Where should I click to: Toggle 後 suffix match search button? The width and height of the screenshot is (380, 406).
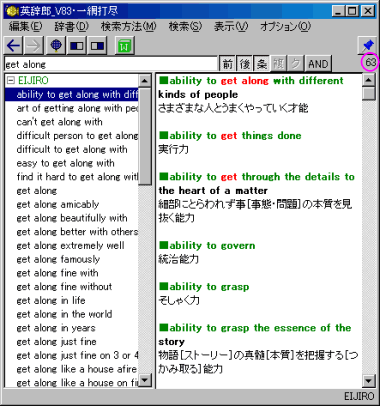[244, 64]
